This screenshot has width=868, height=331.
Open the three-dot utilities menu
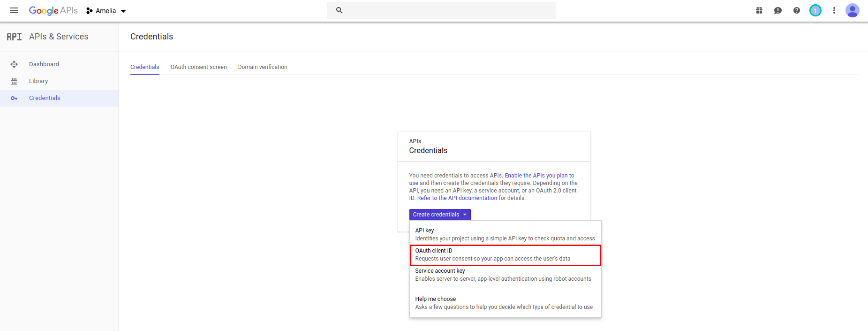coord(834,10)
